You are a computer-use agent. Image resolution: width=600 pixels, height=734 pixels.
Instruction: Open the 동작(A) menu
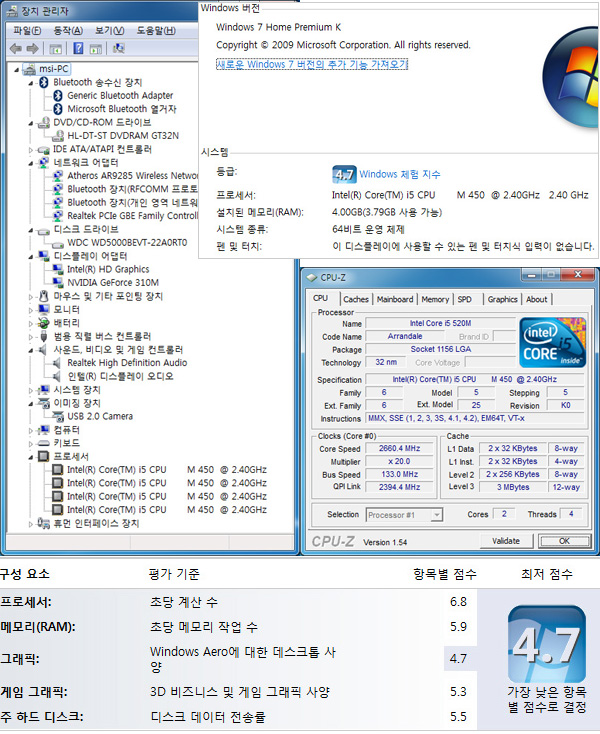(x=68, y=31)
